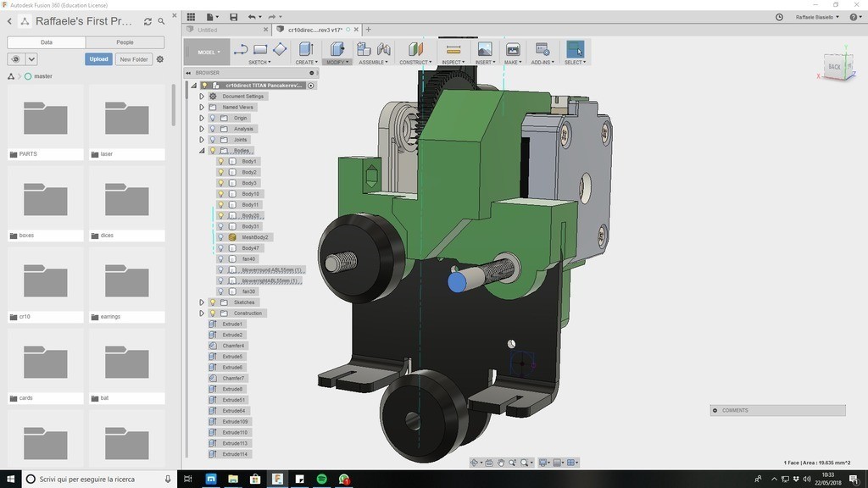Select Chamfer4 in the feature list
This screenshot has width=868, height=488.
pos(233,346)
